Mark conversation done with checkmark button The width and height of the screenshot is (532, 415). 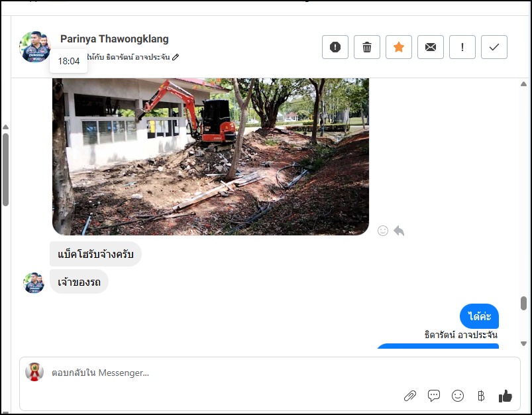click(494, 47)
